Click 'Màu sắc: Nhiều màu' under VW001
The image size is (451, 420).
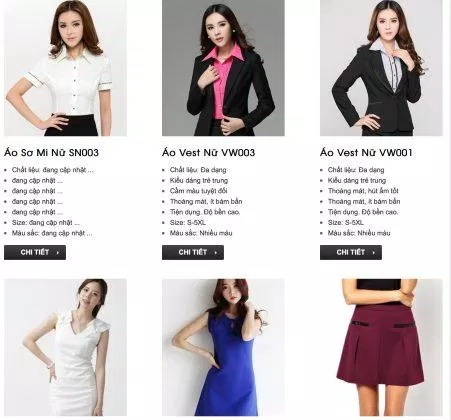pos(359,233)
